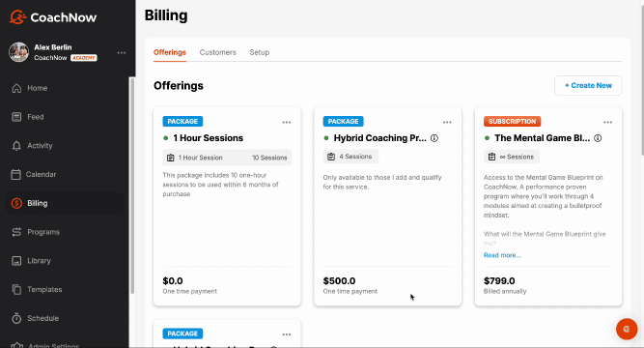Click the Activity bell icon

[16, 146]
